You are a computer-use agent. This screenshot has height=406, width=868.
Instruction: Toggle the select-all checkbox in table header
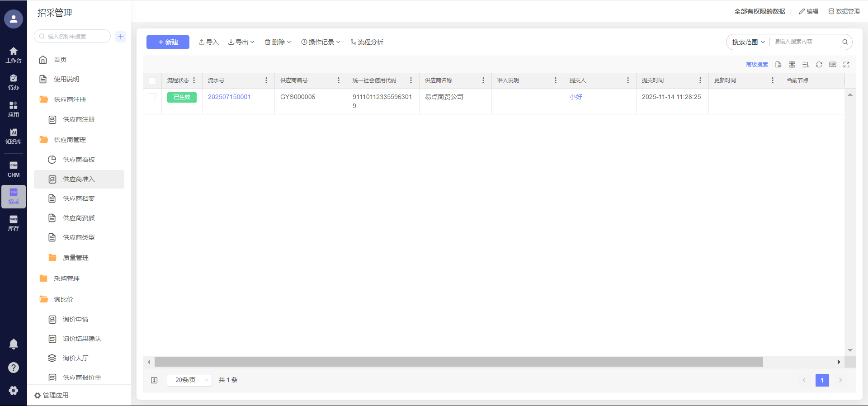coord(152,80)
